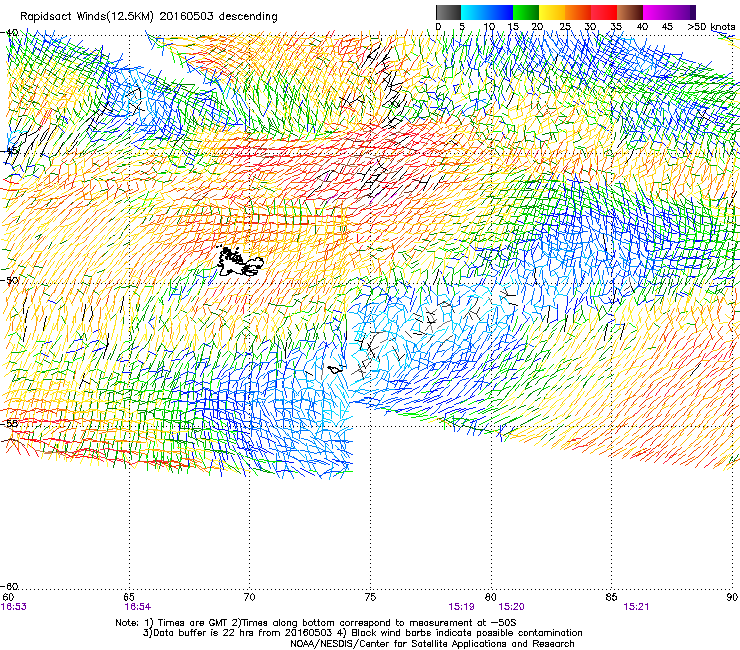
Task: Click the 'Times are GMT' note line
Action: click(315, 623)
